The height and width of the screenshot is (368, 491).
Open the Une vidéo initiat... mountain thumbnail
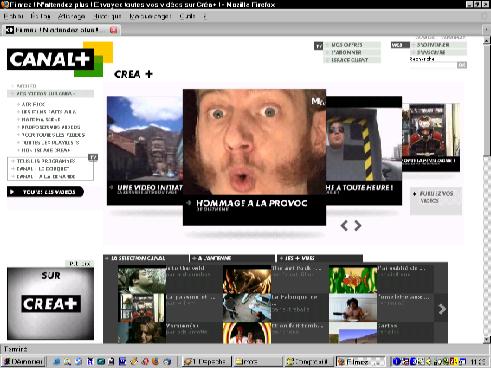pos(145,150)
